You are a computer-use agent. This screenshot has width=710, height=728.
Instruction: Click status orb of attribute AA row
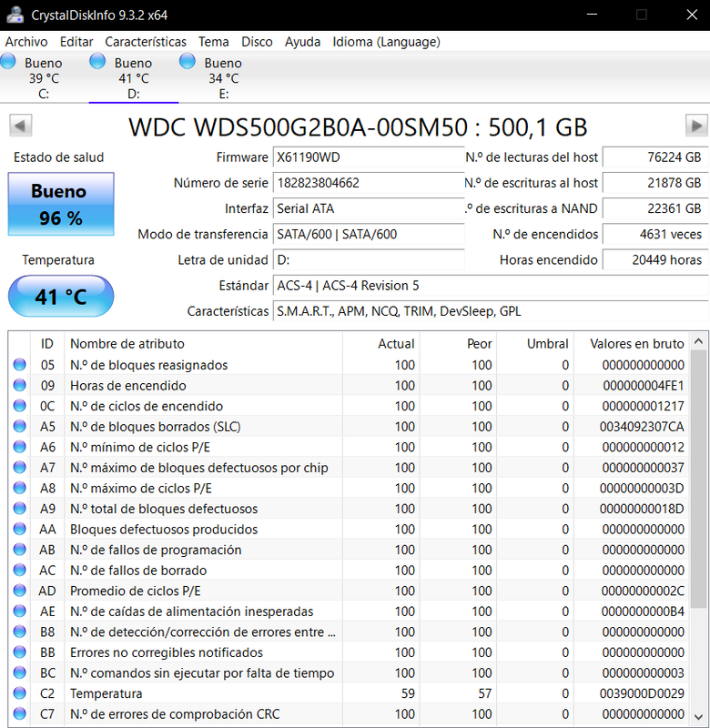coord(19,530)
